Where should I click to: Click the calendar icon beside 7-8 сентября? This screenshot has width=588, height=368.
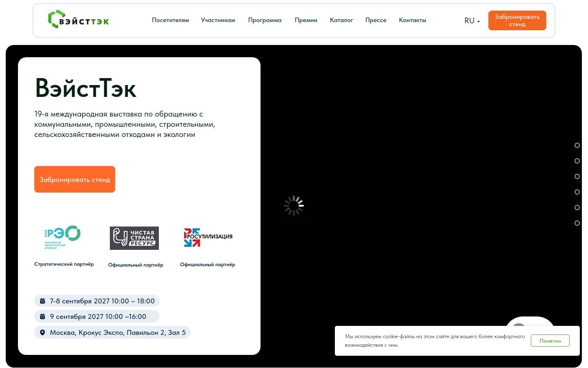click(42, 301)
